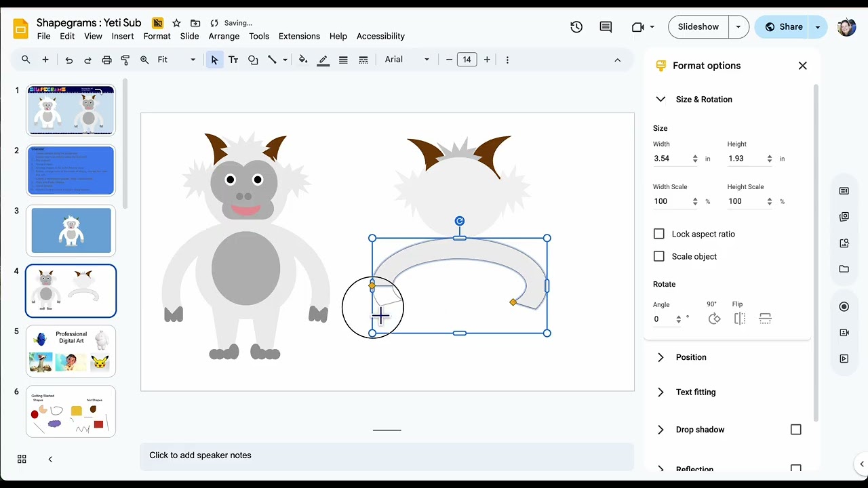This screenshot has height=488, width=868.
Task: Flip the shape vertically
Action: (765, 319)
